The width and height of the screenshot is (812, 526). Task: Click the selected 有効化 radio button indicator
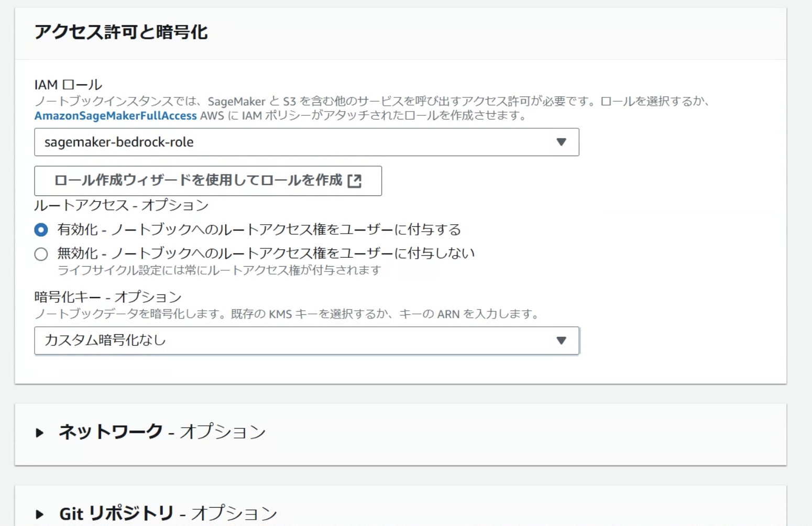click(41, 229)
